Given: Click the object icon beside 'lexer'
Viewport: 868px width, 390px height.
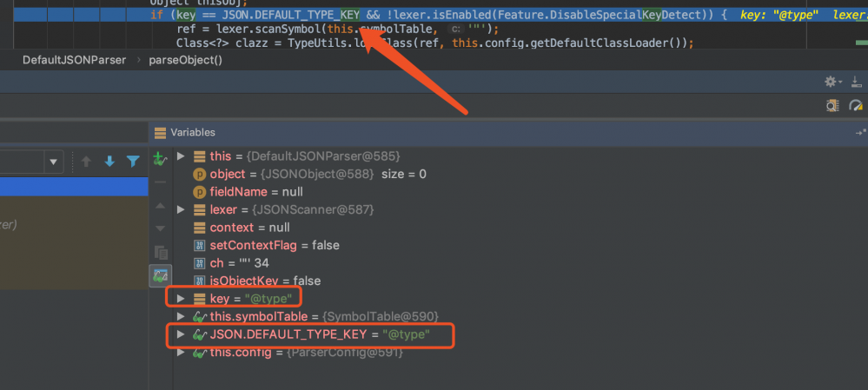Looking at the screenshot, I should [199, 209].
